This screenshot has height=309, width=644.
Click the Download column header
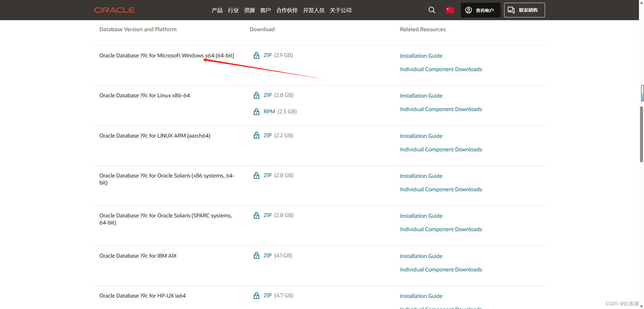pyautogui.click(x=262, y=30)
